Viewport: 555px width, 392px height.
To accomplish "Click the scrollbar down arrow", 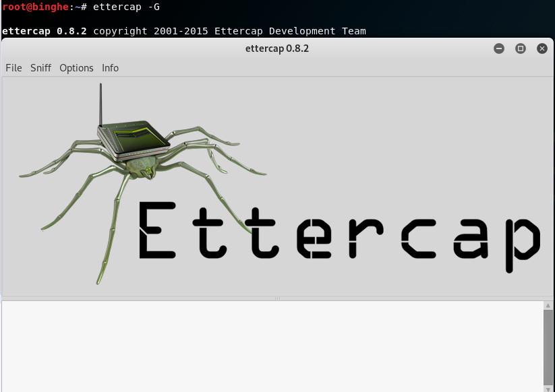I will (548, 389).
